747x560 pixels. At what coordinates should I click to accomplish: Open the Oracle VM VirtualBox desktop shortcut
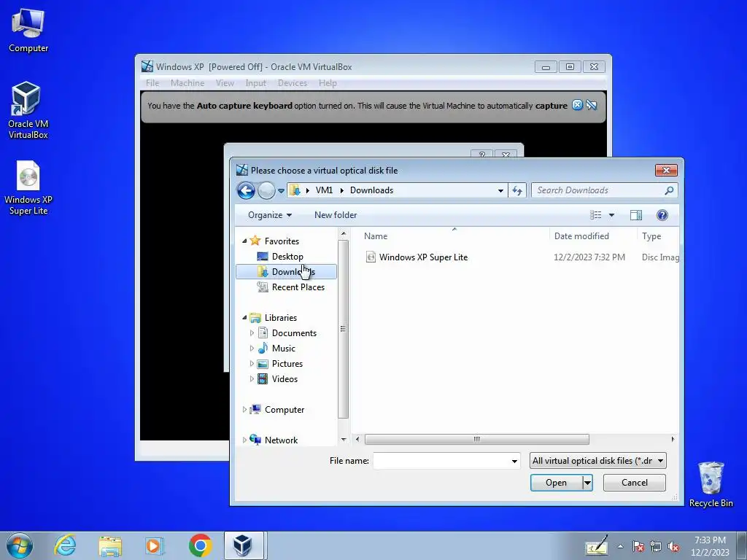pyautogui.click(x=28, y=111)
